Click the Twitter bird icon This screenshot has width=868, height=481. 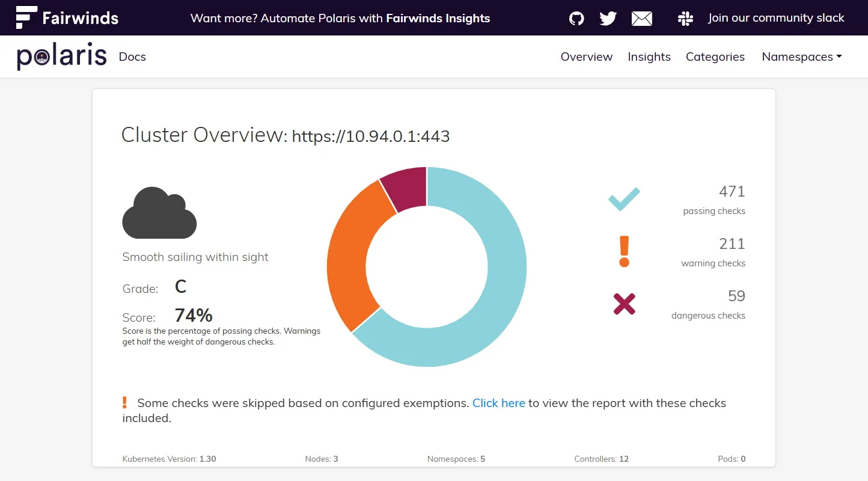608,19
